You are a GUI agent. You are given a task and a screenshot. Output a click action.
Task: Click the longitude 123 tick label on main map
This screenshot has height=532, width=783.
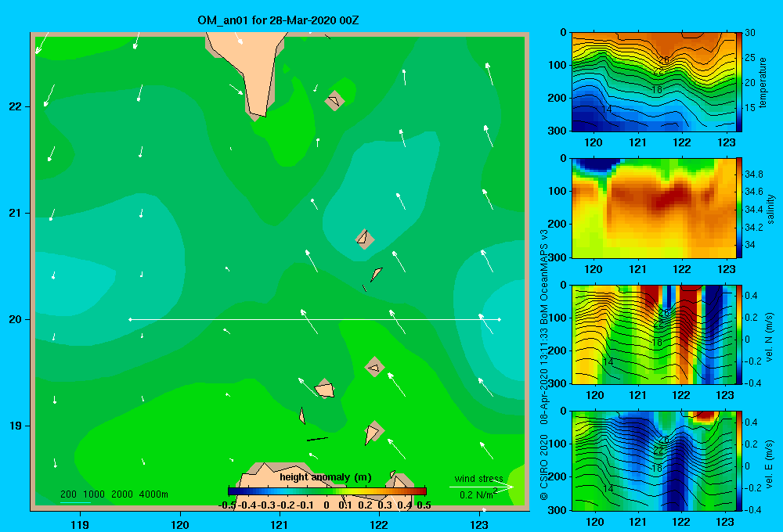[x=479, y=524]
